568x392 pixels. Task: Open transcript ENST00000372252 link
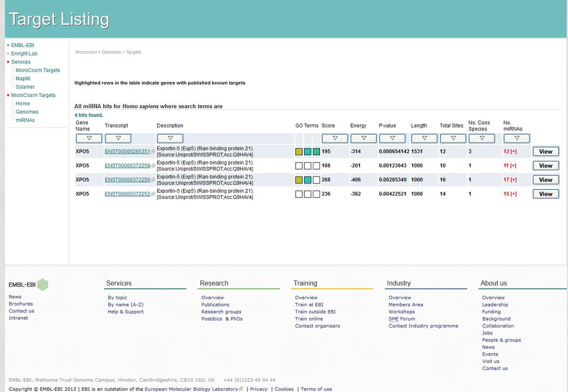128,194
